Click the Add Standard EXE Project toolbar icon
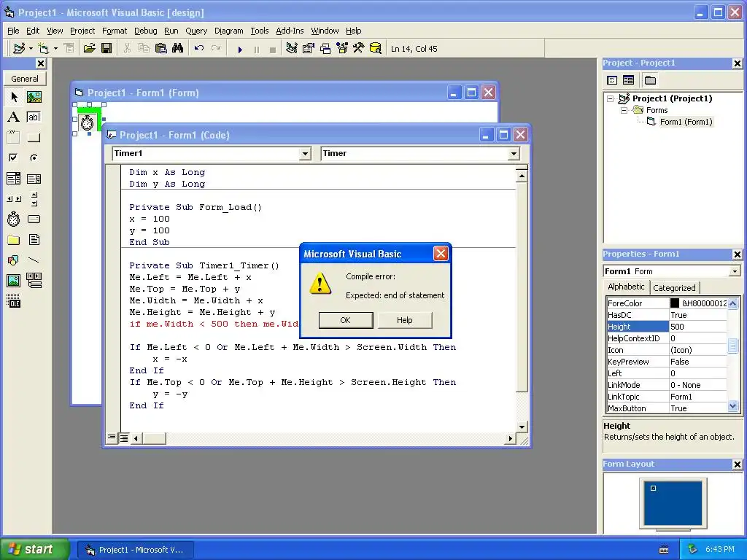The height and width of the screenshot is (560, 747). pos(19,49)
